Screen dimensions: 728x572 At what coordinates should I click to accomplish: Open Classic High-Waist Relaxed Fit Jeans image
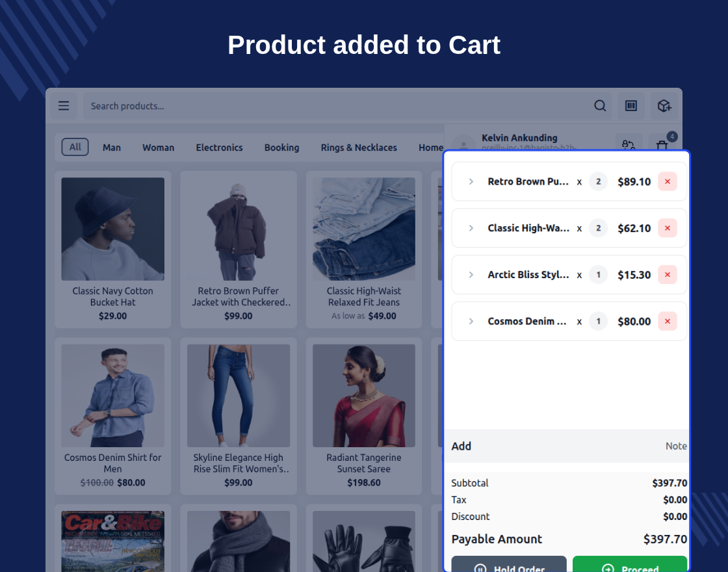[364, 229]
